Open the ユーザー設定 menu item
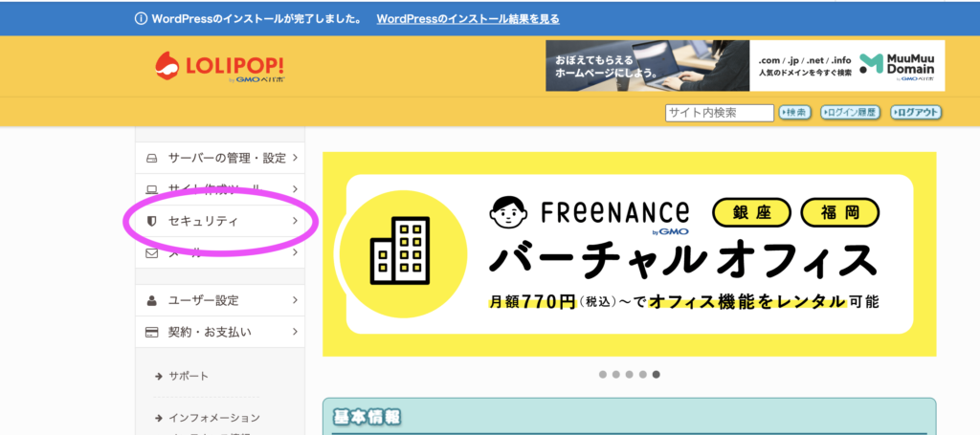The height and width of the screenshot is (435, 980). point(220,300)
